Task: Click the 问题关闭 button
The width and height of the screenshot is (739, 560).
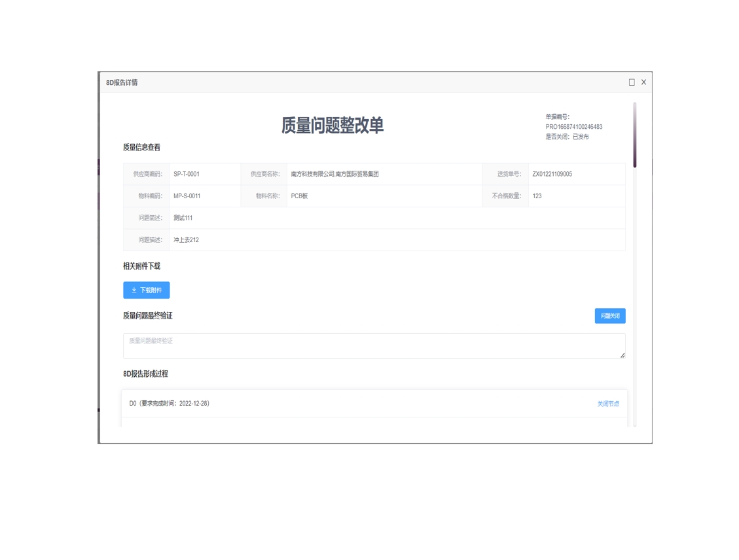Action: click(610, 315)
